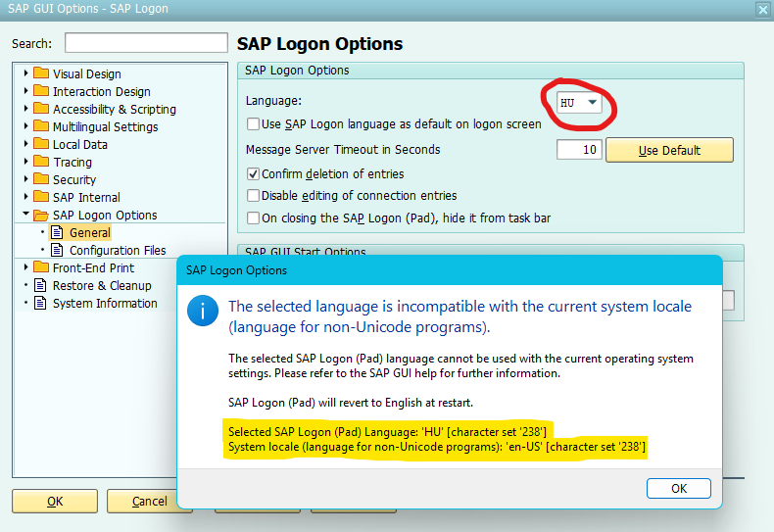
Task: Expand the Security tree node
Action: point(25,178)
